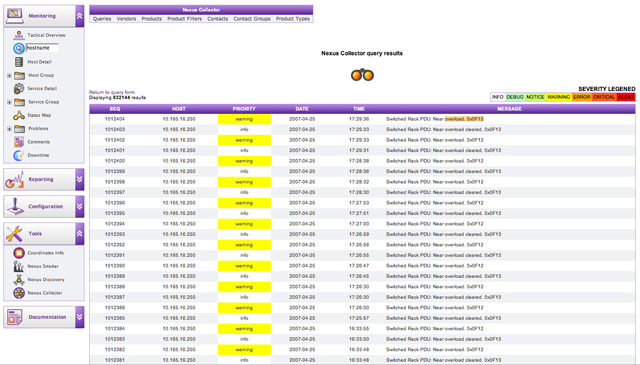The image size is (640, 365).
Task: Click the CRITICAL severity legend swatch
Action: [x=604, y=97]
